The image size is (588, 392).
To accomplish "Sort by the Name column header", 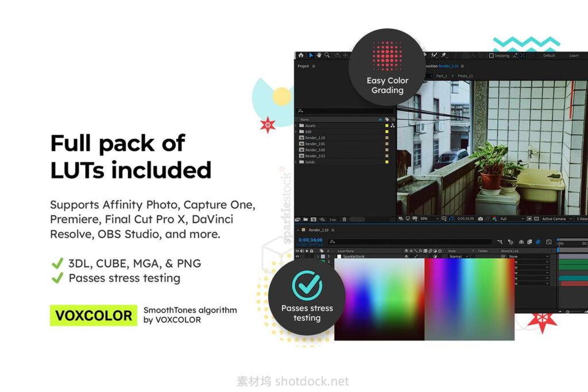I will 304,119.
